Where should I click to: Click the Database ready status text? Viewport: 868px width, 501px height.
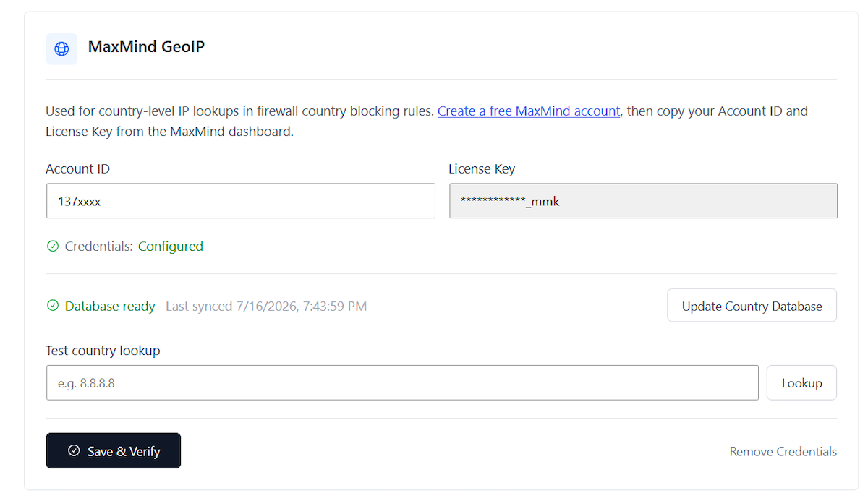click(110, 307)
